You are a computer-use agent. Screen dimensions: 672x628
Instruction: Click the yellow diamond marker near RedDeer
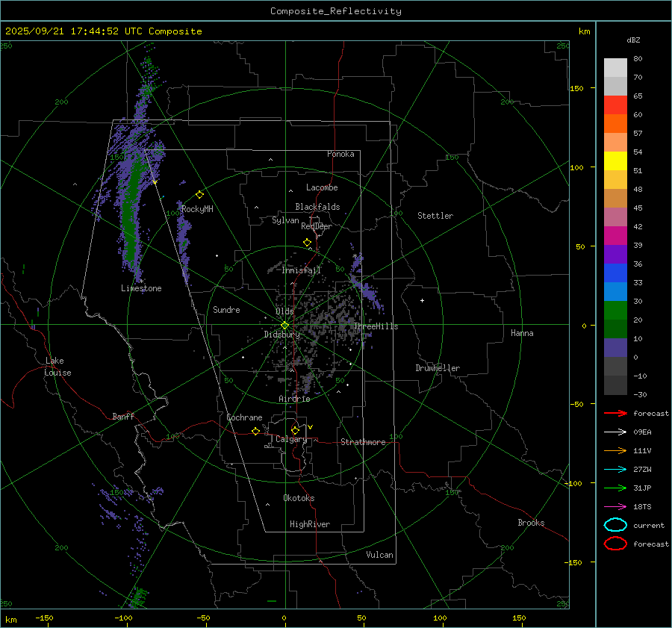[307, 243]
